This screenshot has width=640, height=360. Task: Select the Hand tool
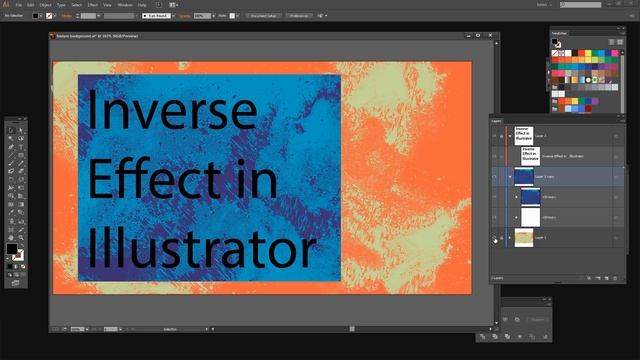[11, 238]
